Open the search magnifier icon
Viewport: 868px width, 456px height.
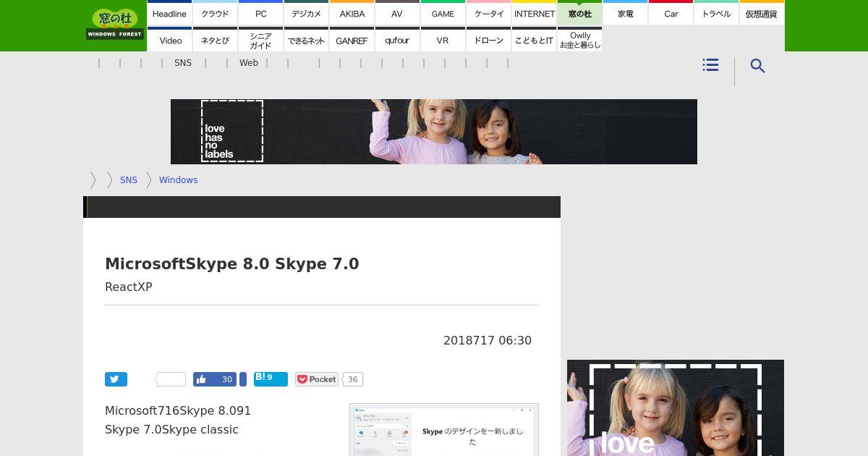coord(757,66)
